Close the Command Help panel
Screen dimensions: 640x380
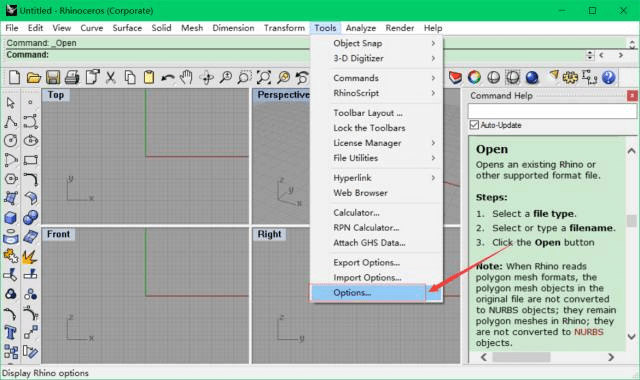(631, 96)
